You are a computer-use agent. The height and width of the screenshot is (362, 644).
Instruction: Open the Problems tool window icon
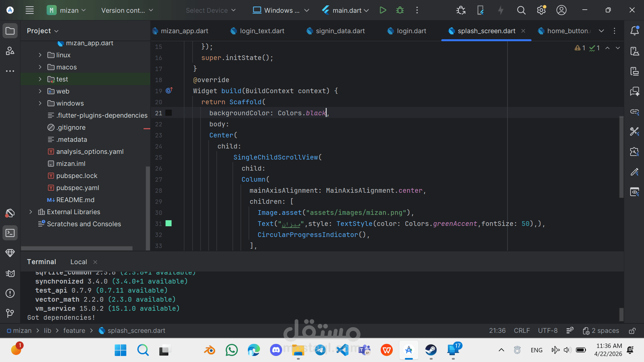pos(10,293)
